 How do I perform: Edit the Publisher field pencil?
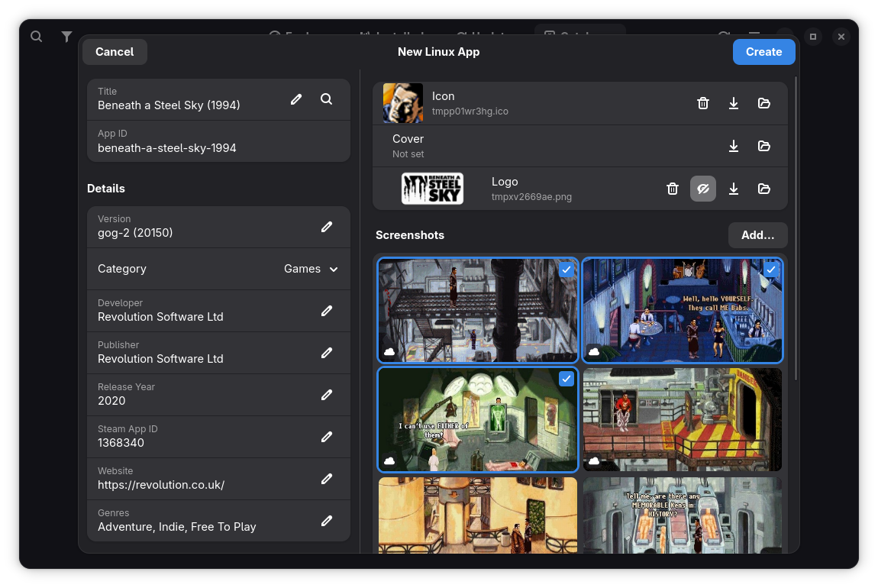click(327, 353)
